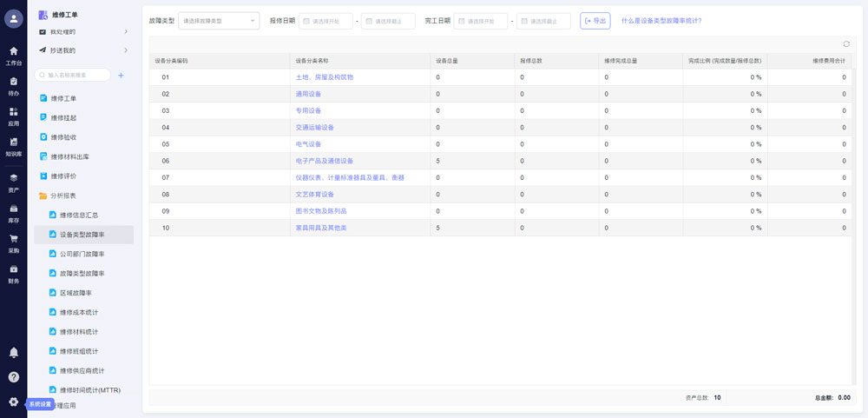Click the 导出 export button
Viewport: 868px width, 418px height.
pos(595,21)
